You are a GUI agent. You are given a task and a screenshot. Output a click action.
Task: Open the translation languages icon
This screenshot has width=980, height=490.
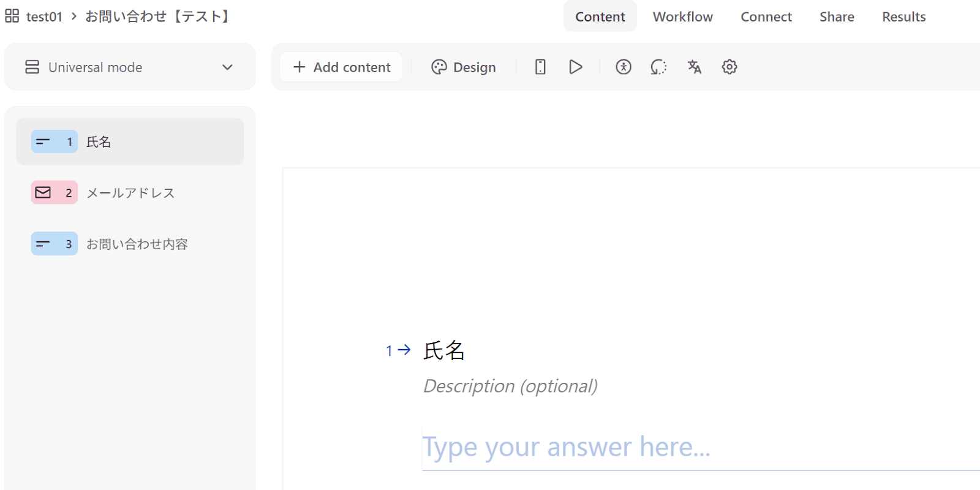(x=694, y=67)
